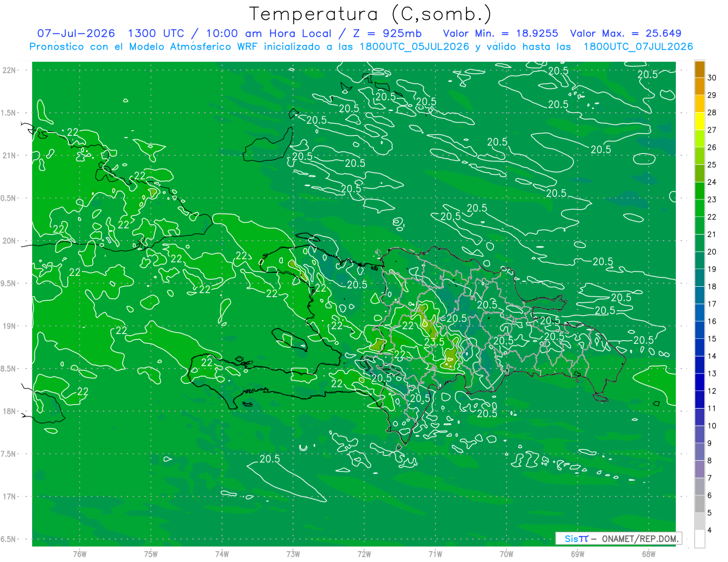
Task: Click 'Valor Min. = 18.9255' text
Action: point(501,33)
